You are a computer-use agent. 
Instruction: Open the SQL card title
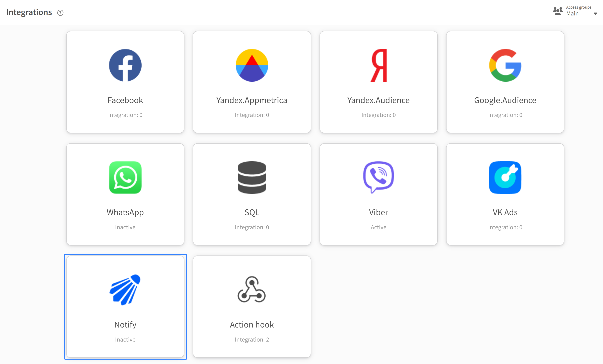click(252, 212)
